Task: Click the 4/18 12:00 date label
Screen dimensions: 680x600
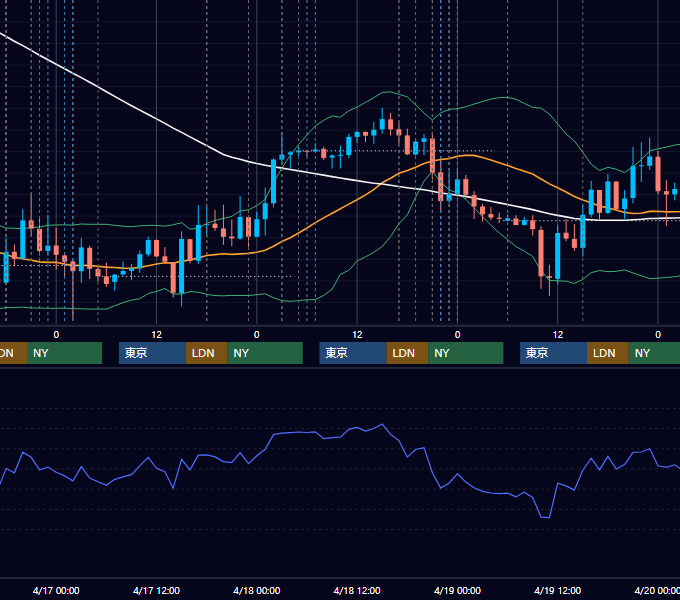Action: [357, 590]
